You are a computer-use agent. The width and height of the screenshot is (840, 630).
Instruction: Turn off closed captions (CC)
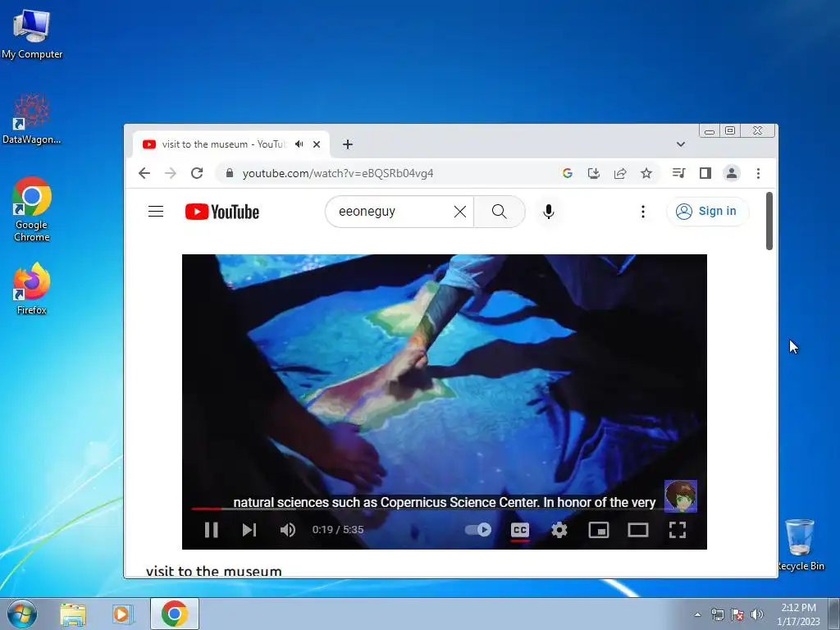519,530
